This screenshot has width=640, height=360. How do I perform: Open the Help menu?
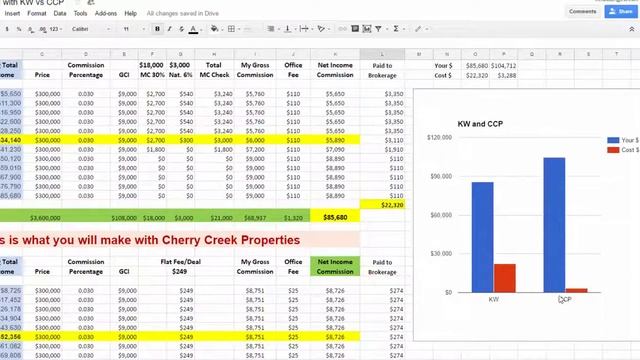[x=131, y=13]
